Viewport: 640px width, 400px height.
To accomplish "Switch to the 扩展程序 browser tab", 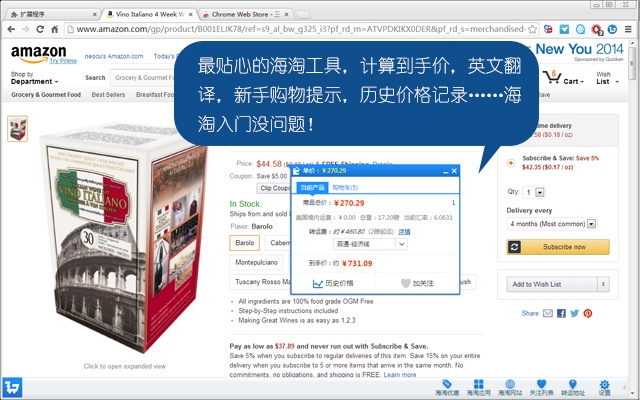I will [52, 14].
